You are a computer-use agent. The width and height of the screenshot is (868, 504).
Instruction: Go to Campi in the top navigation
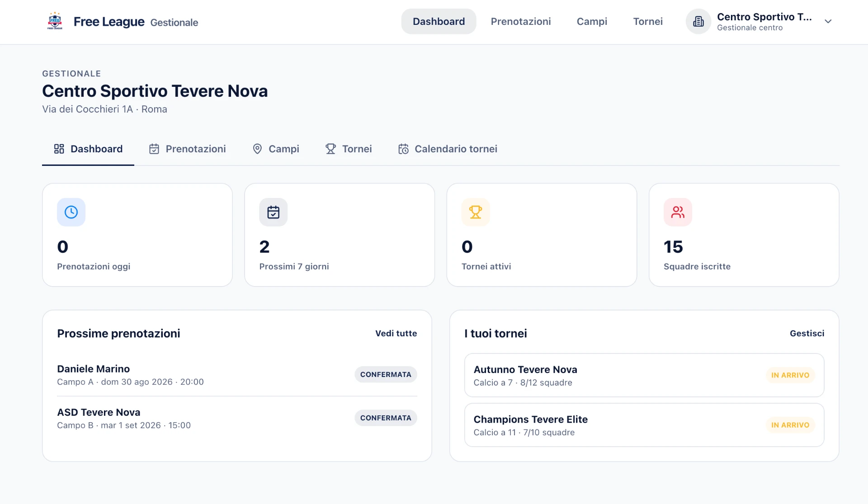[592, 21]
